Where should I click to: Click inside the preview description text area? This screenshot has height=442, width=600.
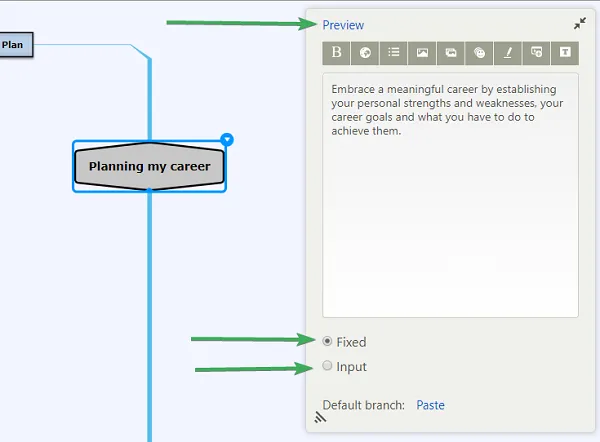(450, 195)
